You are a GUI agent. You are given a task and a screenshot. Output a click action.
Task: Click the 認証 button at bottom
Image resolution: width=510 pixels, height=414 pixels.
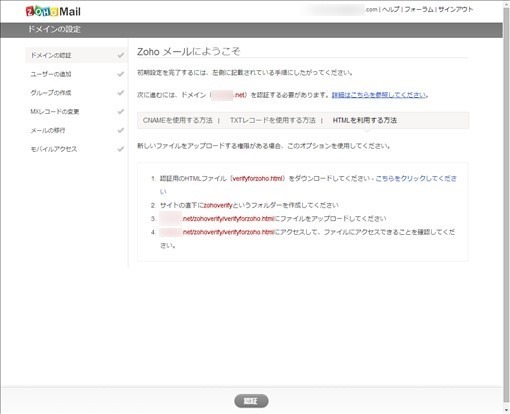click(x=251, y=401)
